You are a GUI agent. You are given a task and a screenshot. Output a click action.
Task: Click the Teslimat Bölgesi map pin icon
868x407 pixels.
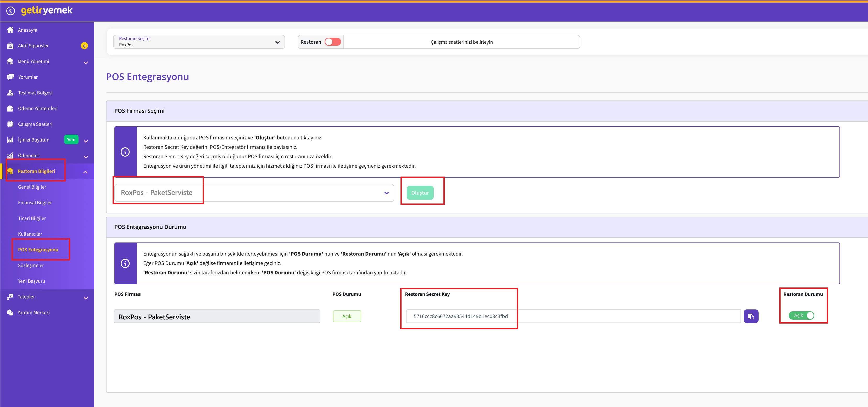10,93
